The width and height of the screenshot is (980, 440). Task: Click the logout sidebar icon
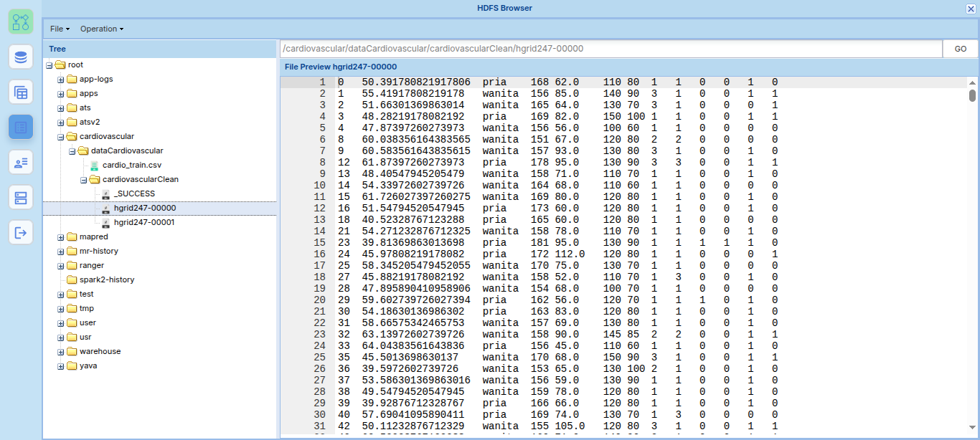[x=21, y=232]
